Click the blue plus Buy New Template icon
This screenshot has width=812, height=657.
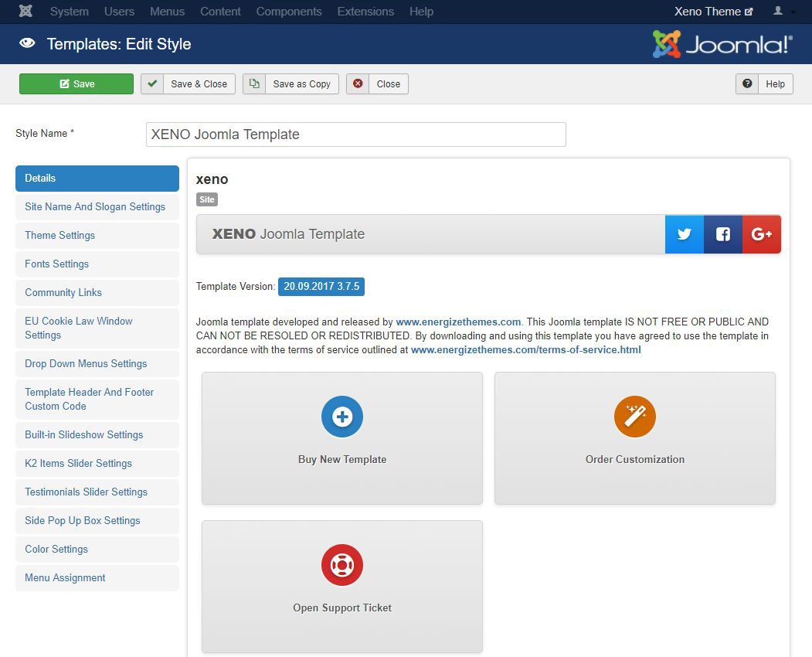(x=342, y=417)
